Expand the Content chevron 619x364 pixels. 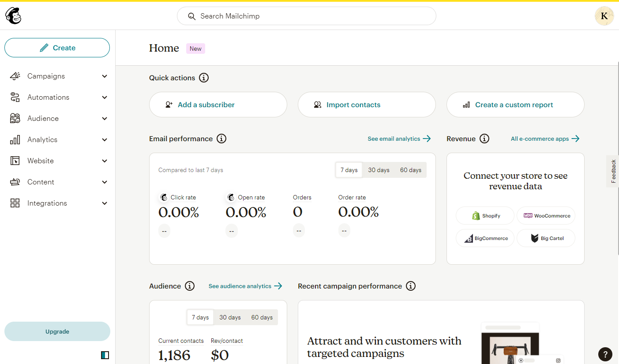click(x=105, y=182)
